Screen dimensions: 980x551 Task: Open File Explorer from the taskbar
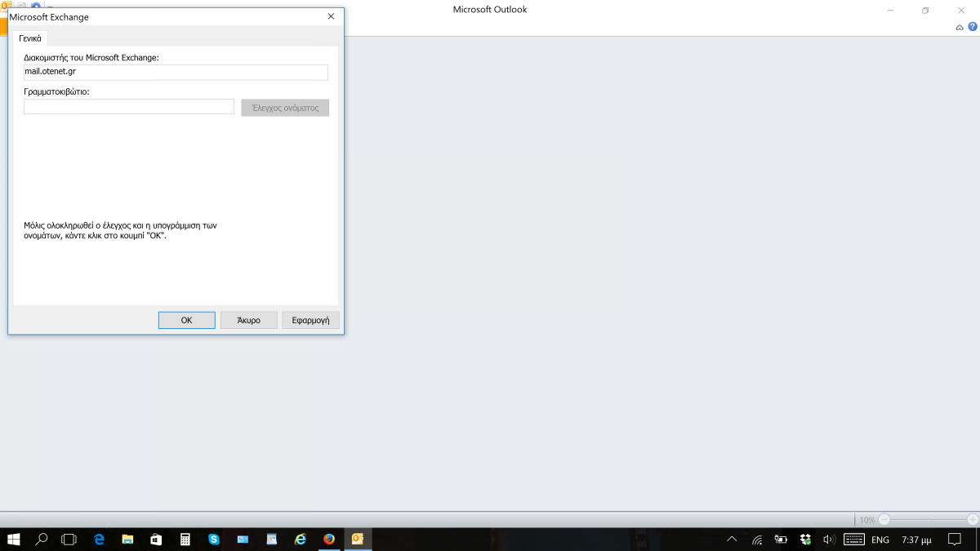tap(127, 540)
